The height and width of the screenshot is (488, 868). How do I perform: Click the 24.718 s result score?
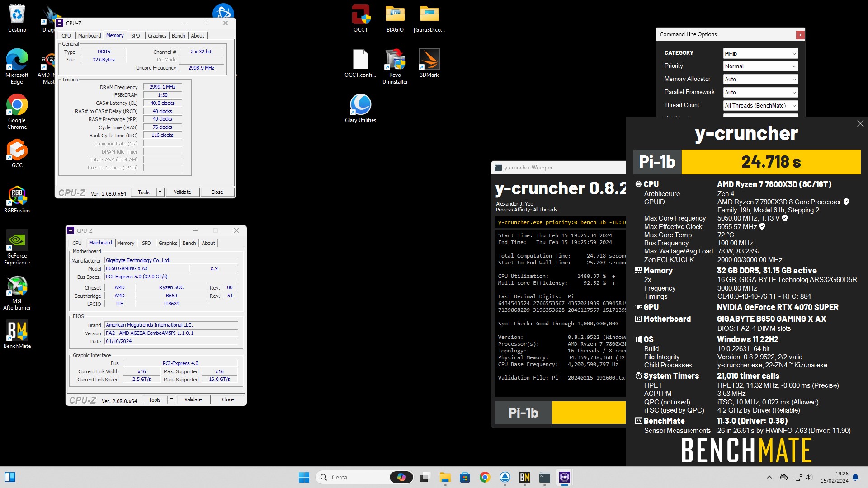coord(771,162)
